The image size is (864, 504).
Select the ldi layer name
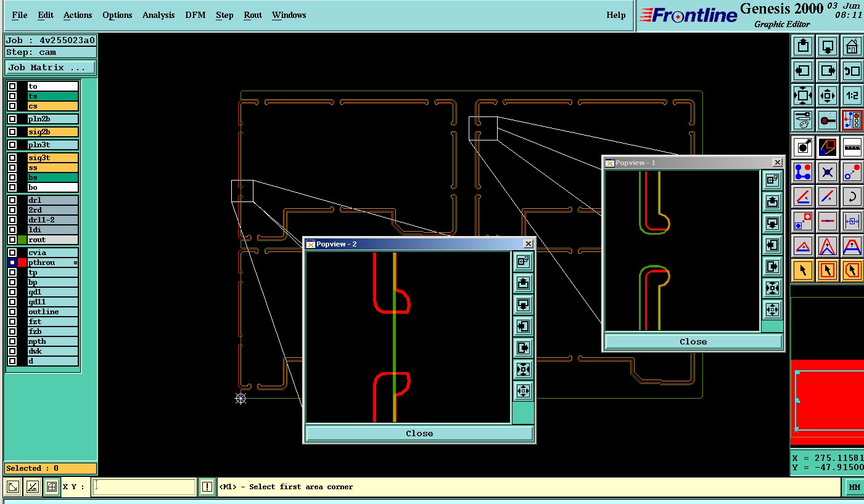point(53,230)
